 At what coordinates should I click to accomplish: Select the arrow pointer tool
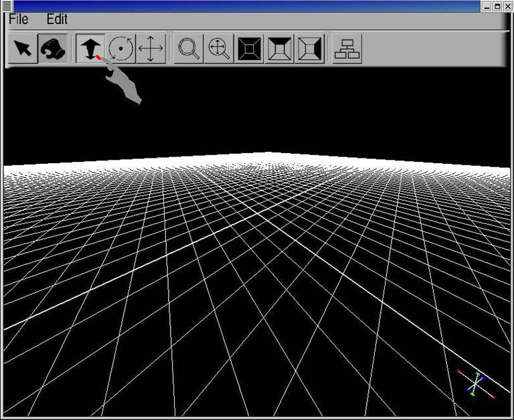coord(23,48)
